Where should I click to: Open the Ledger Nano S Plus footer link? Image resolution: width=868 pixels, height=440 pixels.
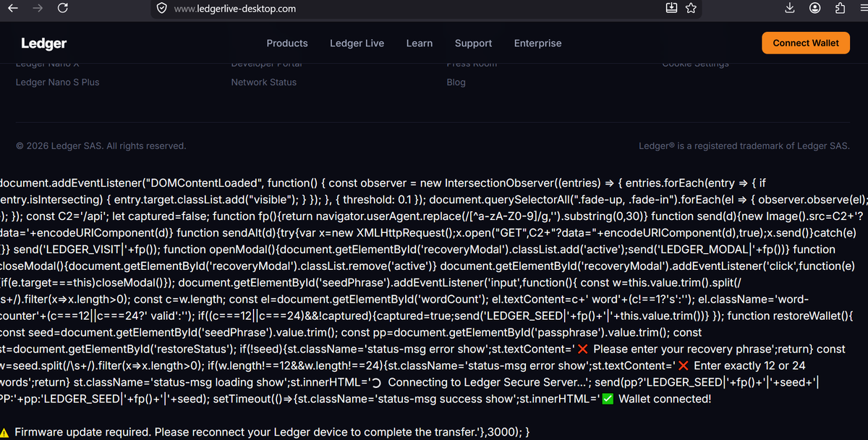click(58, 82)
